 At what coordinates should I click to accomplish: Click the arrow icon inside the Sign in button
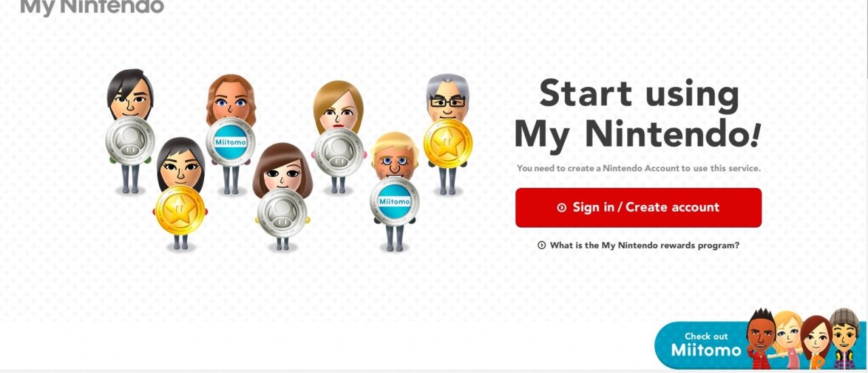(561, 208)
